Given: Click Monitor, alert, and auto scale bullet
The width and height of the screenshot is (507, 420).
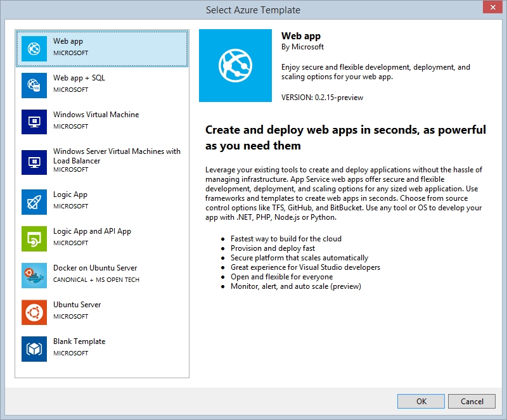Looking at the screenshot, I should click(x=295, y=286).
